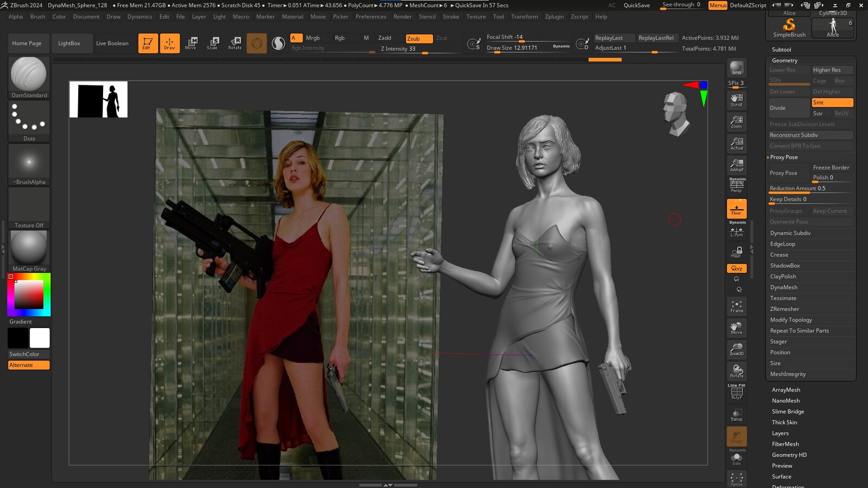Toggle the XYZ rotation mode
The height and width of the screenshot is (488, 868).
pyautogui.click(x=737, y=268)
